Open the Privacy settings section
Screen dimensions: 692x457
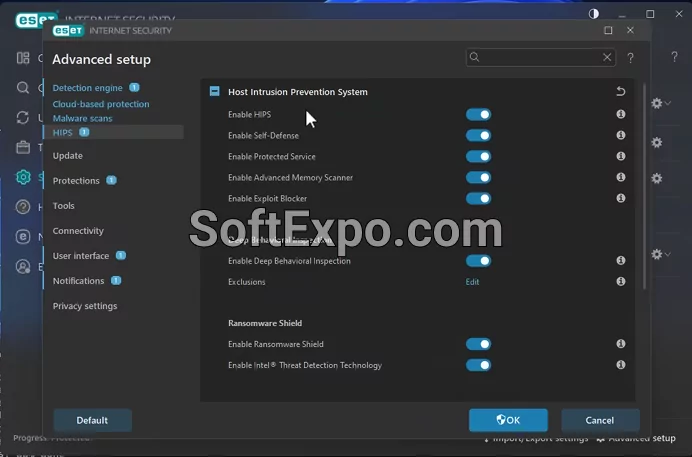click(85, 306)
